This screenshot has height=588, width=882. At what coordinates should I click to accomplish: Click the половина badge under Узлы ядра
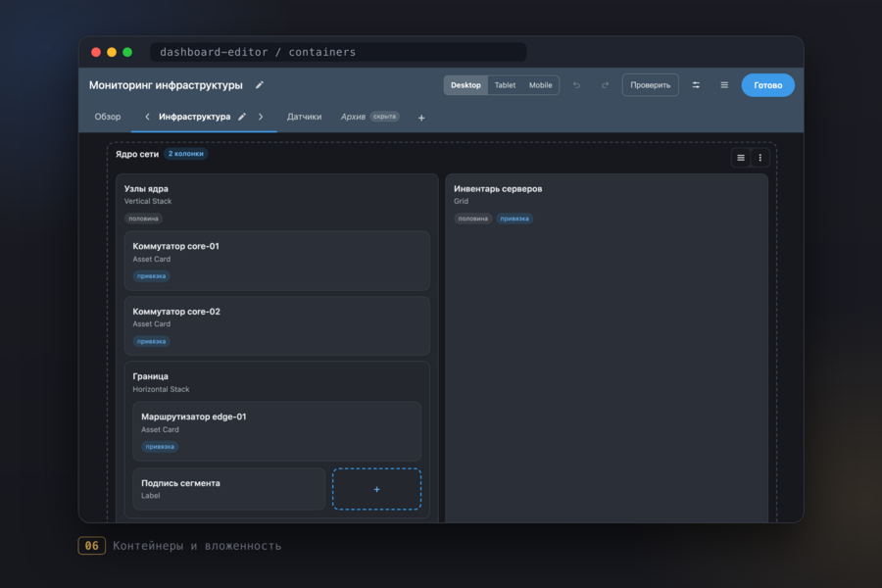click(143, 219)
